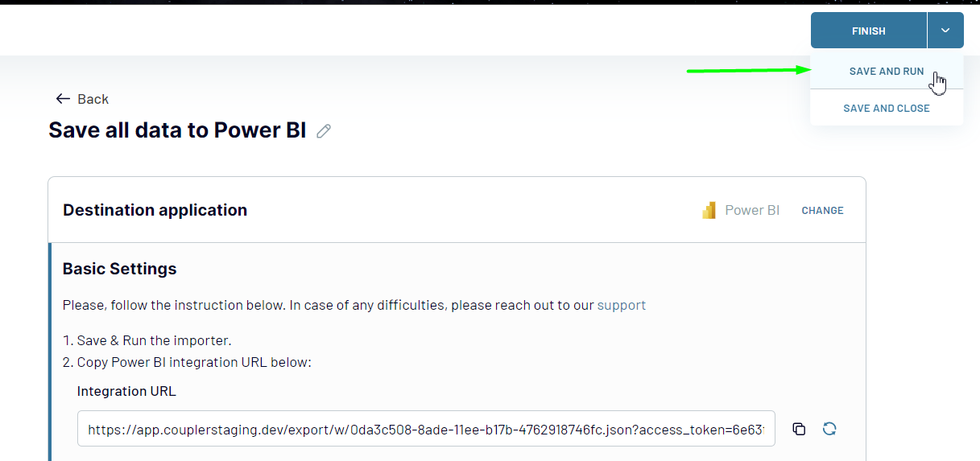Screen dimensions: 980x461
Task: Click the FINISH button
Action: pos(868,31)
